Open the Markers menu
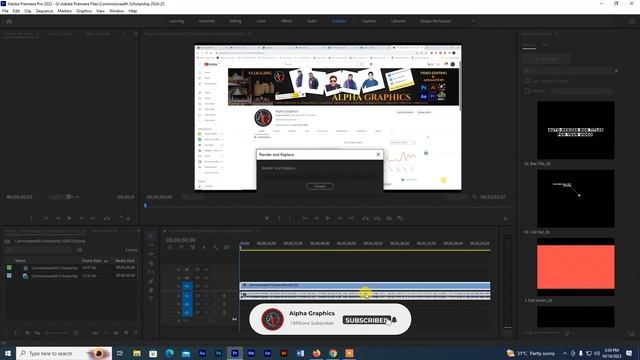640x360 pixels. [x=64, y=11]
